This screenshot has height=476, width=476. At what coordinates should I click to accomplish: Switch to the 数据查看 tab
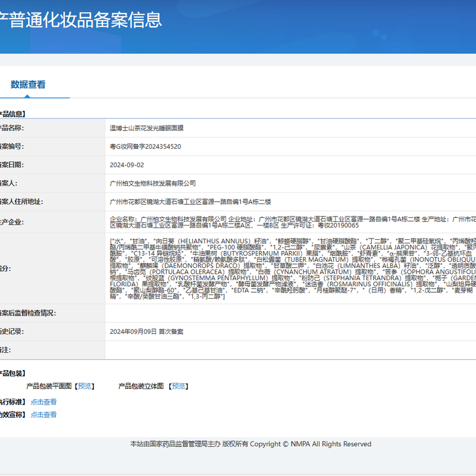coord(28,84)
